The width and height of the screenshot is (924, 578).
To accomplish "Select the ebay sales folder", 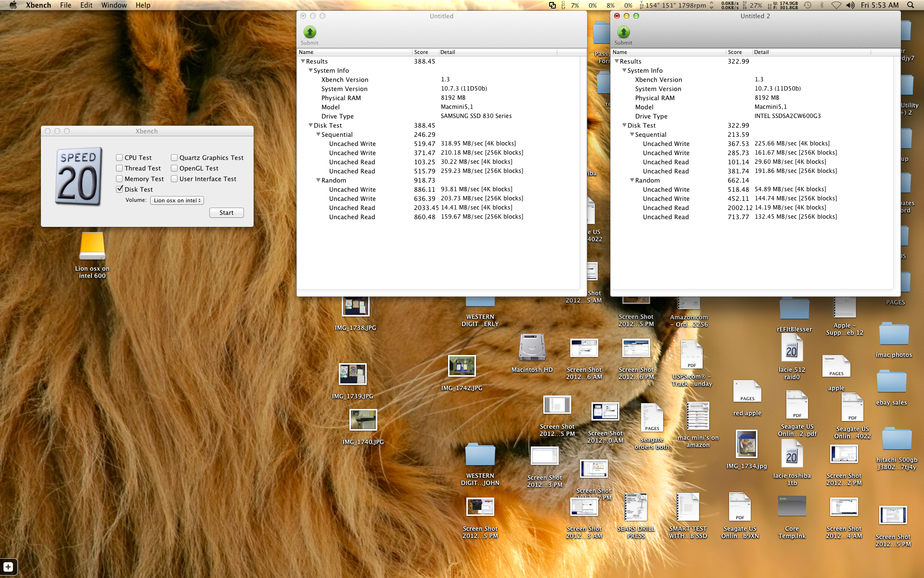I will (891, 381).
